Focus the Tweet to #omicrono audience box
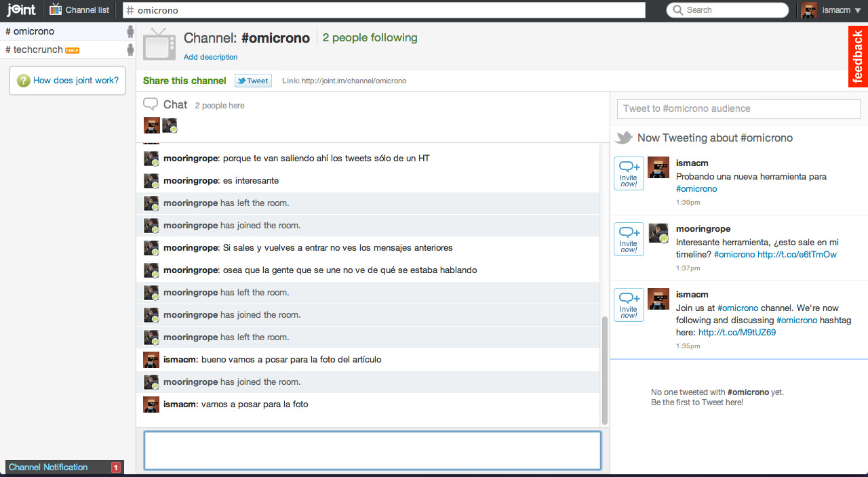 click(738, 108)
